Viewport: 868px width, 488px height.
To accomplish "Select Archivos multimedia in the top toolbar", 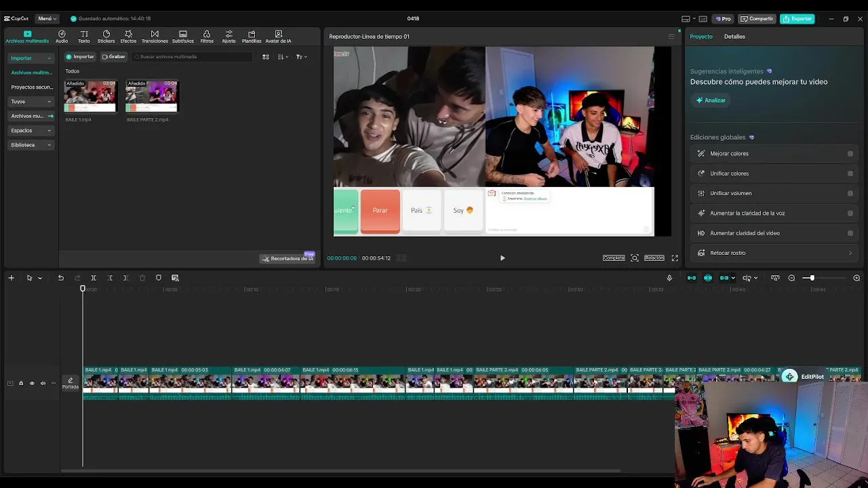I will point(27,37).
